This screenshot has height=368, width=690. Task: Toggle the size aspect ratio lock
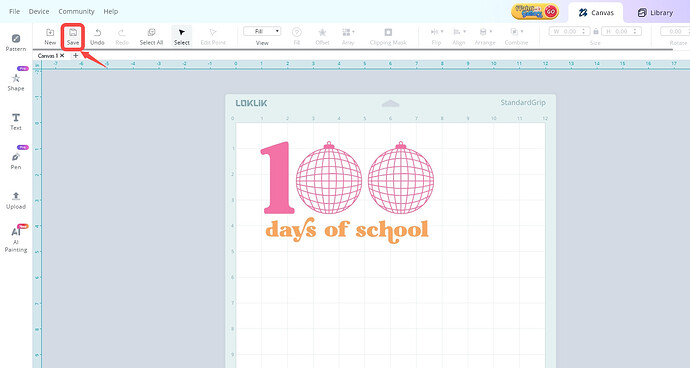596,31
